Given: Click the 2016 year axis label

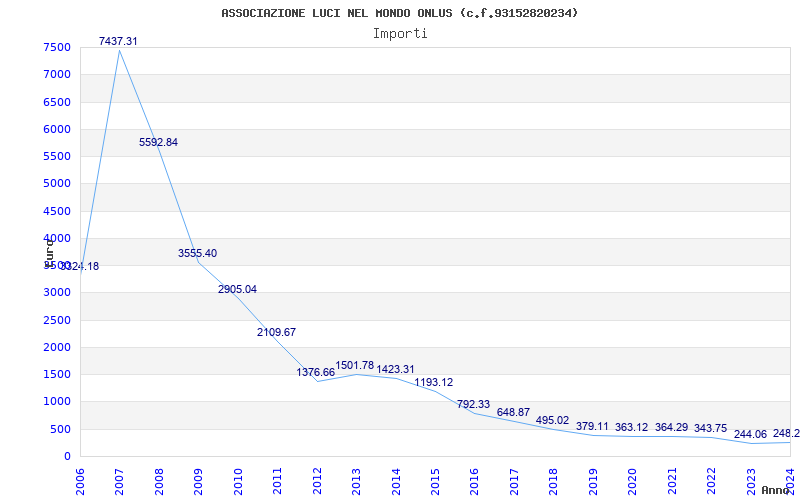Looking at the screenshot, I should coord(474,481).
